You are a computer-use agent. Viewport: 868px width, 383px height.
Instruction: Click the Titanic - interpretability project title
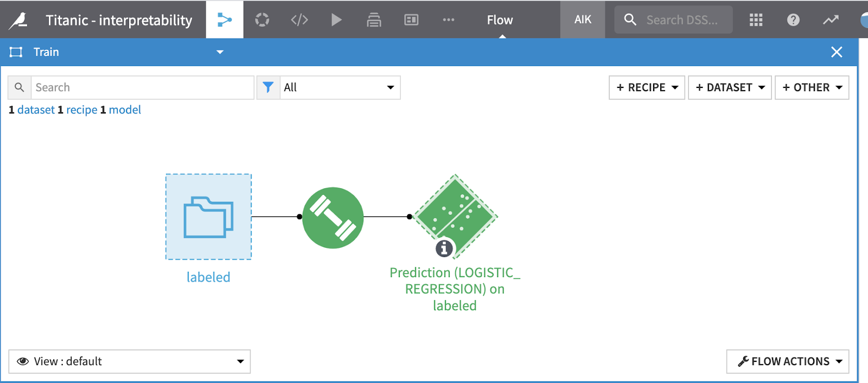click(119, 20)
